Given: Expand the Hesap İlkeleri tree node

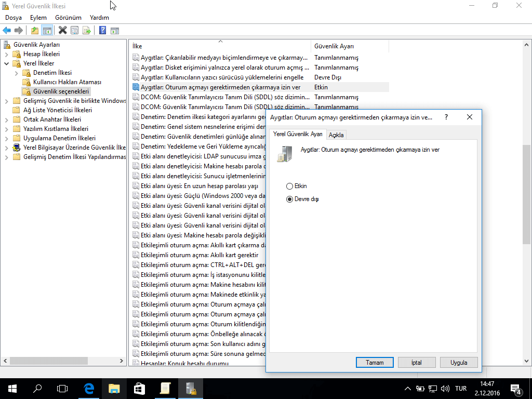Looking at the screenshot, I should (6, 54).
